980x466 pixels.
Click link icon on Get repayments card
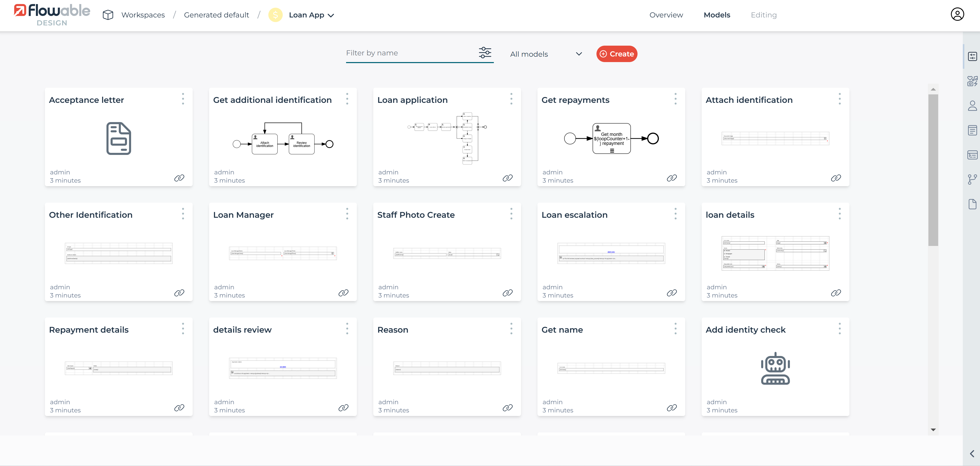672,178
